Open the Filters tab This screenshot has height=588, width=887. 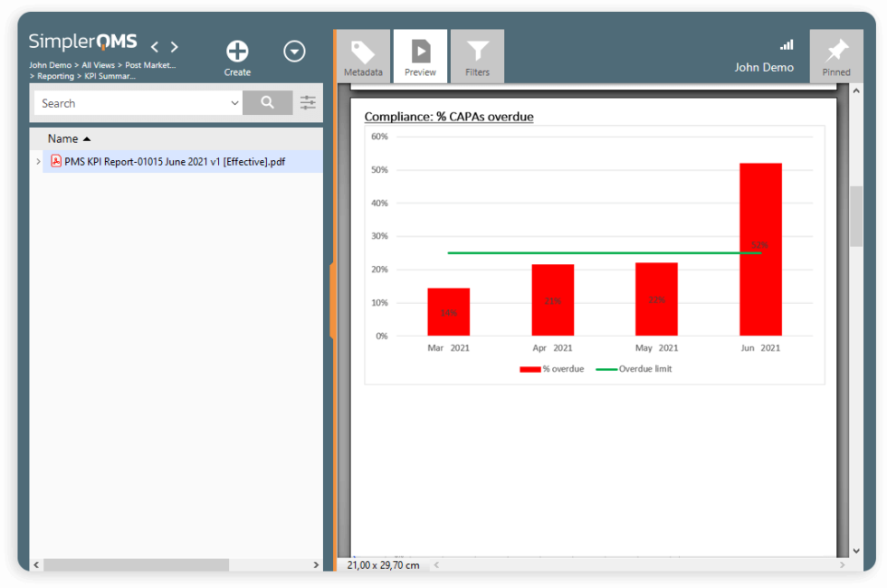click(x=477, y=57)
